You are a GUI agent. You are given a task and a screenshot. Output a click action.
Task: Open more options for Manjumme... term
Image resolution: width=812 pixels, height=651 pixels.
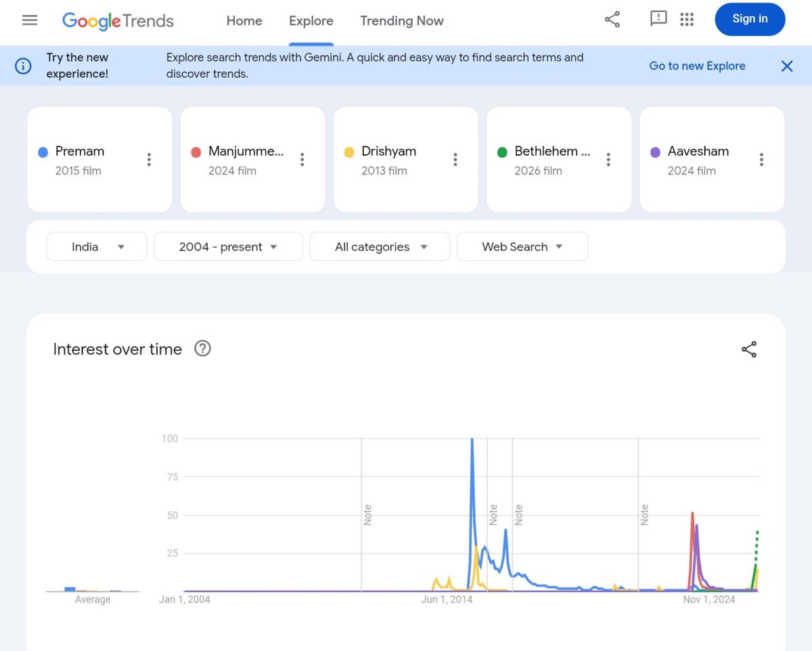(302, 160)
